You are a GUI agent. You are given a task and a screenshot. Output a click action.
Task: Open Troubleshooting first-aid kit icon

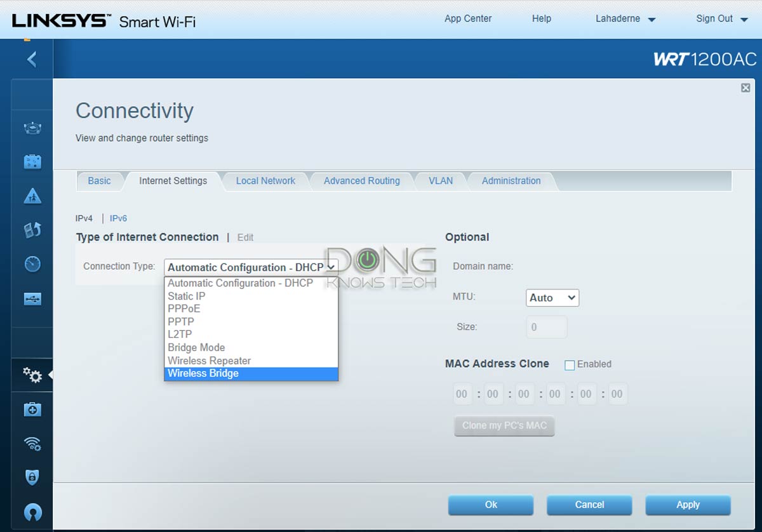[x=32, y=409]
